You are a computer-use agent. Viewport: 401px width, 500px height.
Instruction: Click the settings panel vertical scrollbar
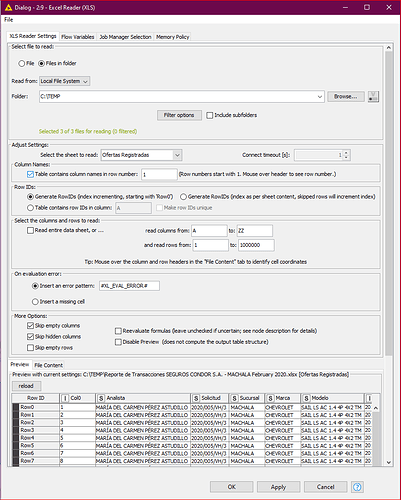(389, 203)
